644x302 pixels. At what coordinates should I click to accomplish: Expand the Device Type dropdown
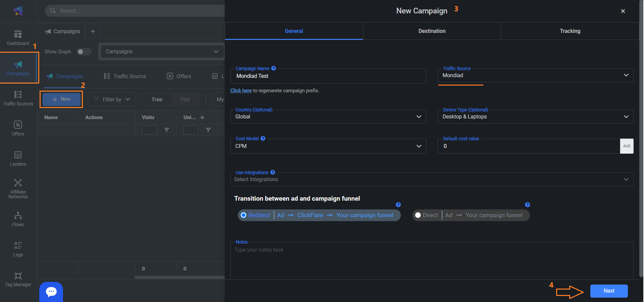(x=535, y=117)
